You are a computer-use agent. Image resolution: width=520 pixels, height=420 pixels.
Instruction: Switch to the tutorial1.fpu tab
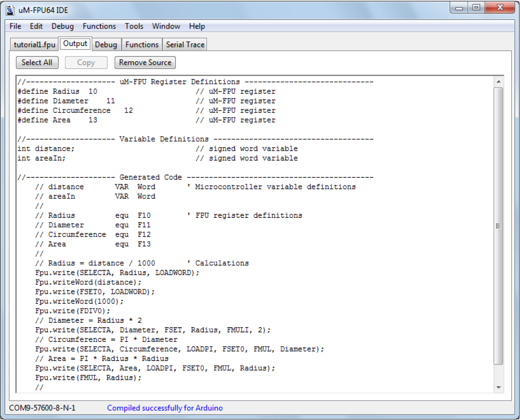pyautogui.click(x=34, y=45)
